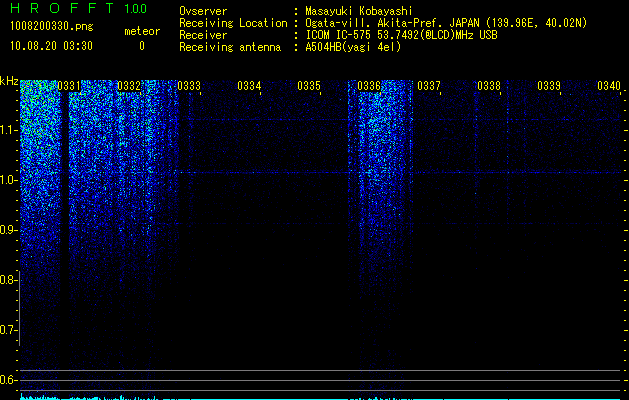Click the Ovserver field label
This screenshot has width=629, height=400.
(x=203, y=11)
